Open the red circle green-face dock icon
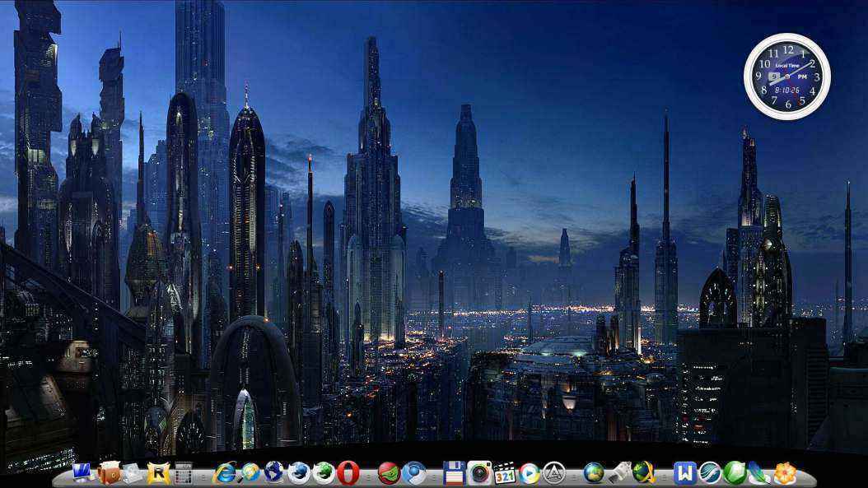Viewport: 868px width, 488px height. pos(390,473)
